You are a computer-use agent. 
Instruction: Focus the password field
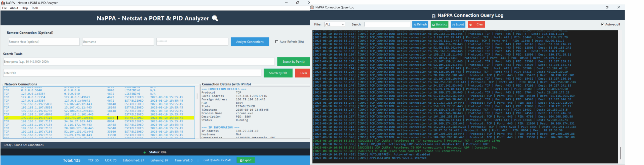point(192,42)
